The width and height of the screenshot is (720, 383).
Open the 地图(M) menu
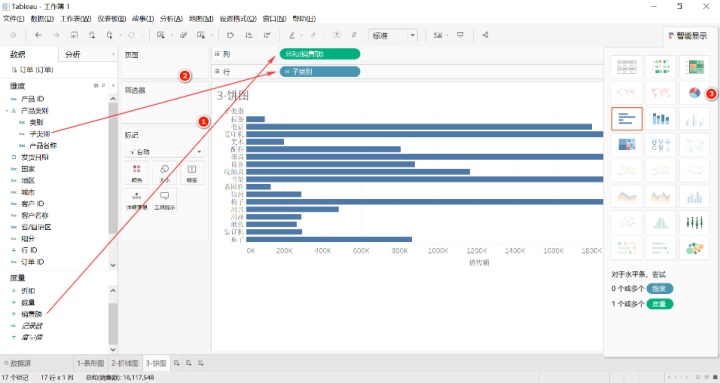[201, 18]
